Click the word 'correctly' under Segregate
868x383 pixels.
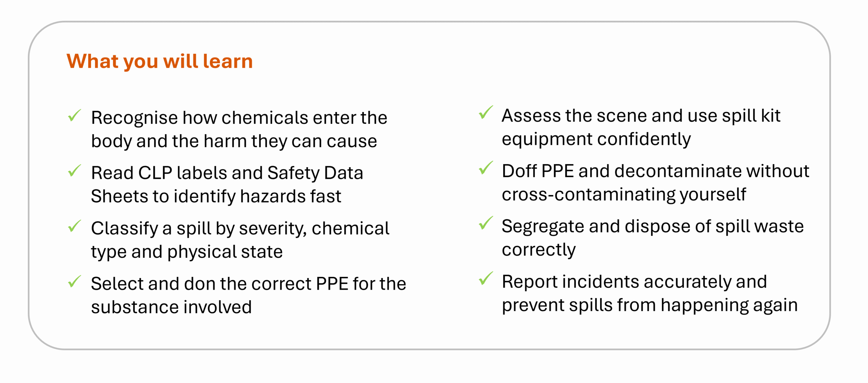pos(539,250)
